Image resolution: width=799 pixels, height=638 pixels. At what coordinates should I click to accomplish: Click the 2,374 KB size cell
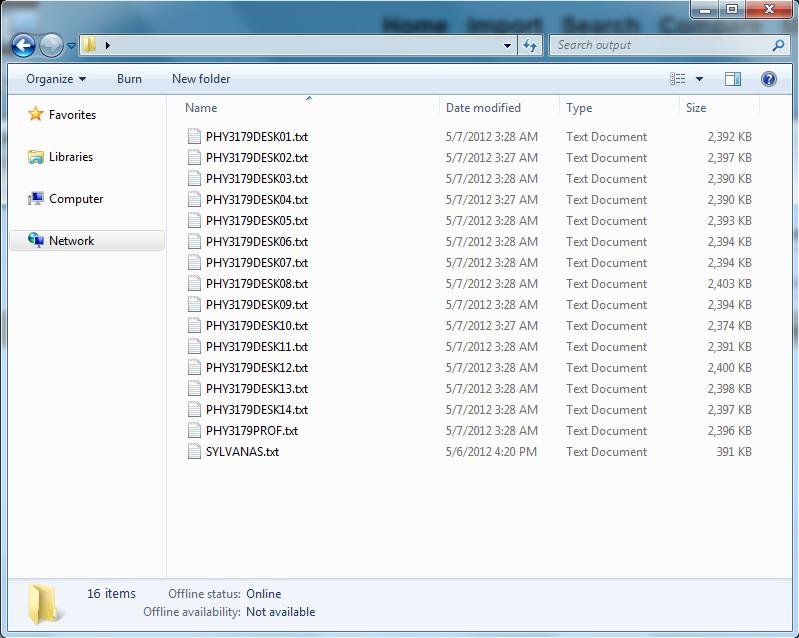[x=729, y=326]
